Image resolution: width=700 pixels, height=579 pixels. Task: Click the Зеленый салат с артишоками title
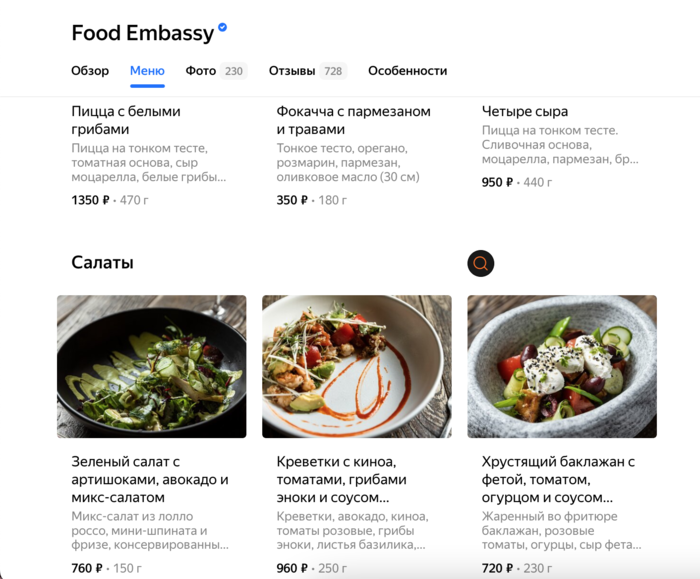click(x=150, y=479)
